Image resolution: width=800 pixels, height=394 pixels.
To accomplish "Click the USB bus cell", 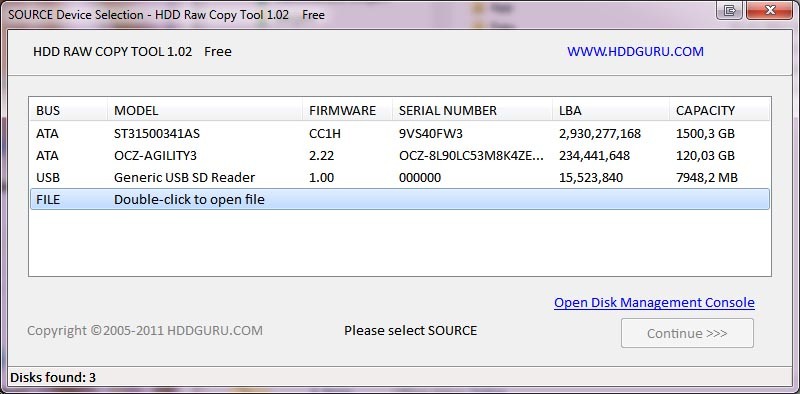I will [x=48, y=177].
